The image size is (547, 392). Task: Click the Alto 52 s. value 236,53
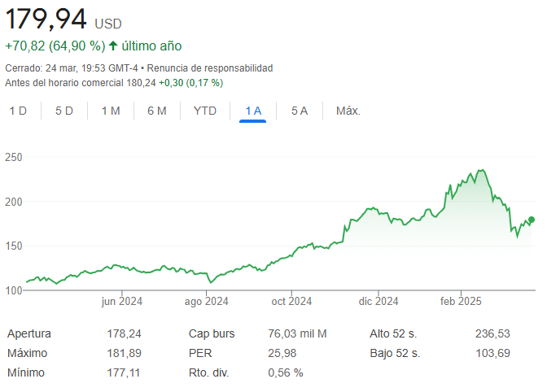(x=492, y=333)
